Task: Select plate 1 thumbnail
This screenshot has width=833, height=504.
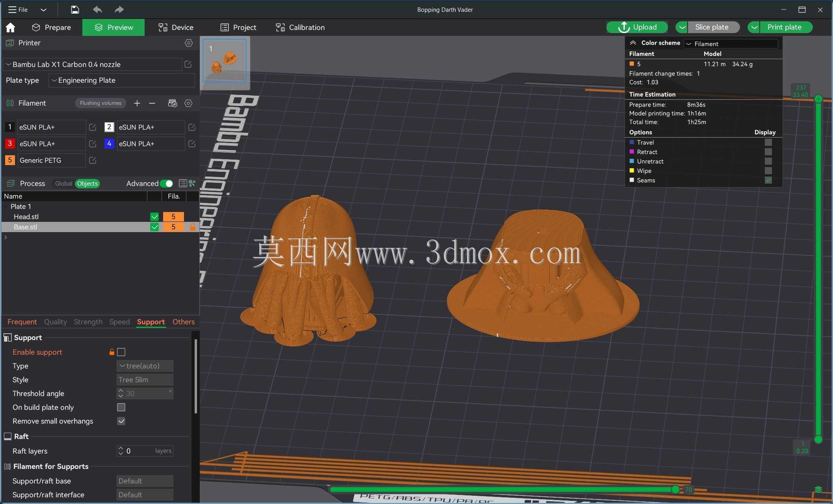Action: tap(225, 61)
